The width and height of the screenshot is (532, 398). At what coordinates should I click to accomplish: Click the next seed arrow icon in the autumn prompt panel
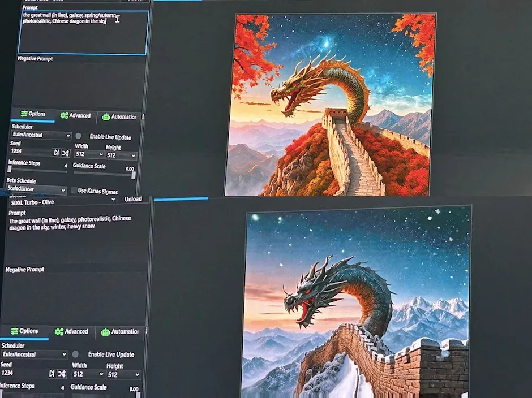[x=56, y=153]
